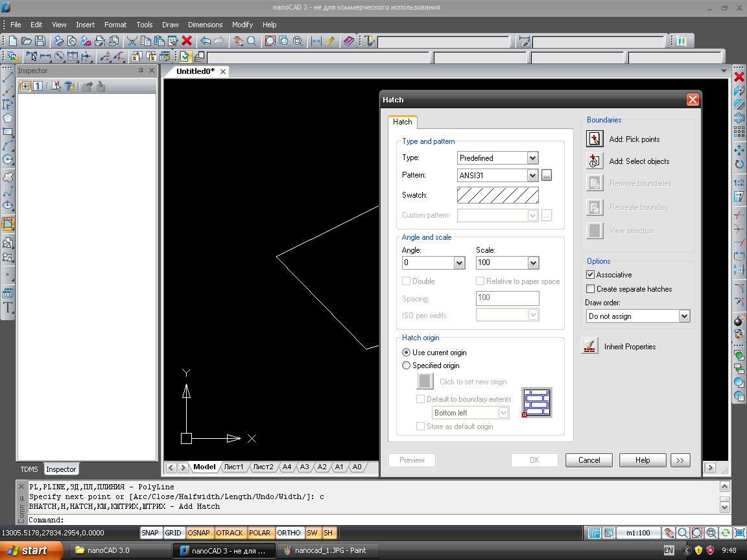The width and height of the screenshot is (747, 560).
Task: Open the Windows Start button
Action: click(31, 550)
